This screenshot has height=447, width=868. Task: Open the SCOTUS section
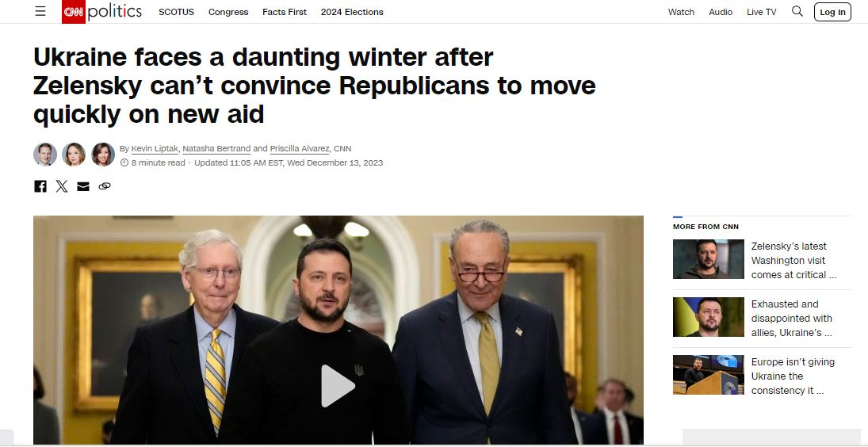pos(176,12)
